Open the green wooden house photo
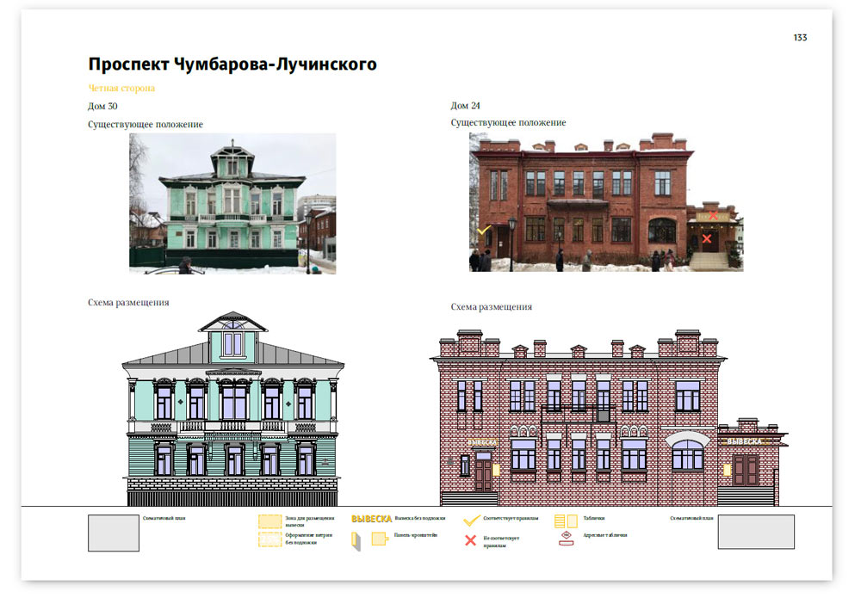The image size is (861, 616). point(232,203)
